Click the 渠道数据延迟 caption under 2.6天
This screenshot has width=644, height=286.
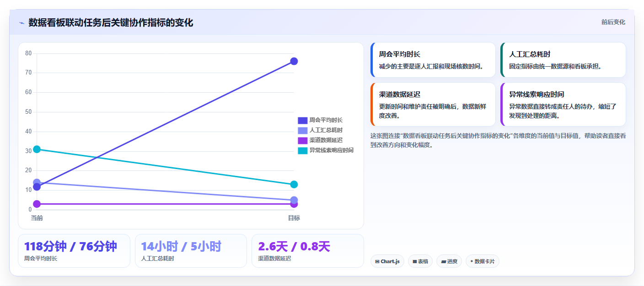click(x=274, y=259)
